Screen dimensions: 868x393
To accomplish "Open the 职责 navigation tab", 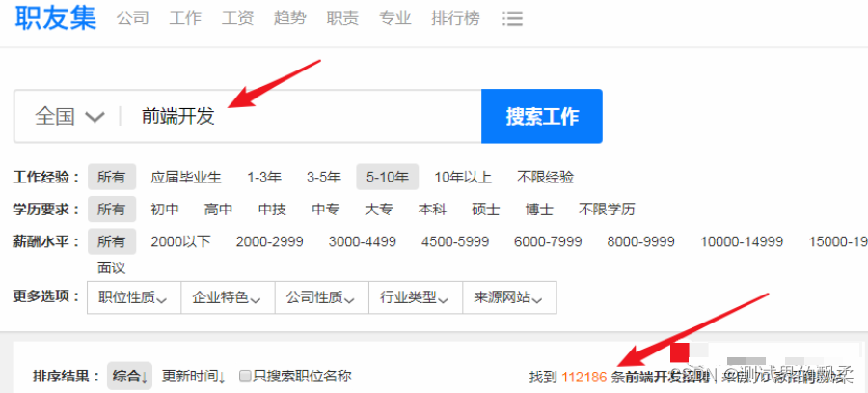I will tap(342, 18).
